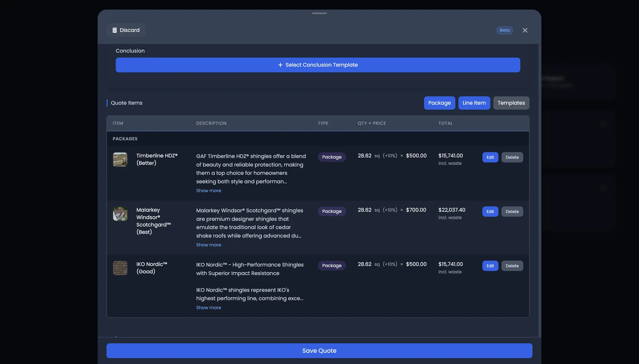Click the $15,741.00 total for IKO Nordic
639x364 pixels.
pos(450,264)
